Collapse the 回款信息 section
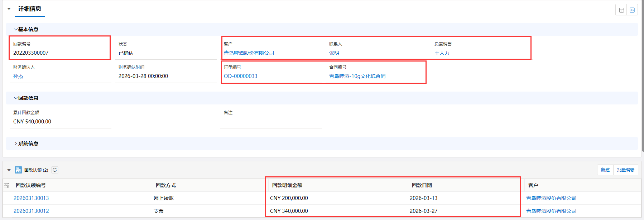644x220 pixels. coord(15,98)
